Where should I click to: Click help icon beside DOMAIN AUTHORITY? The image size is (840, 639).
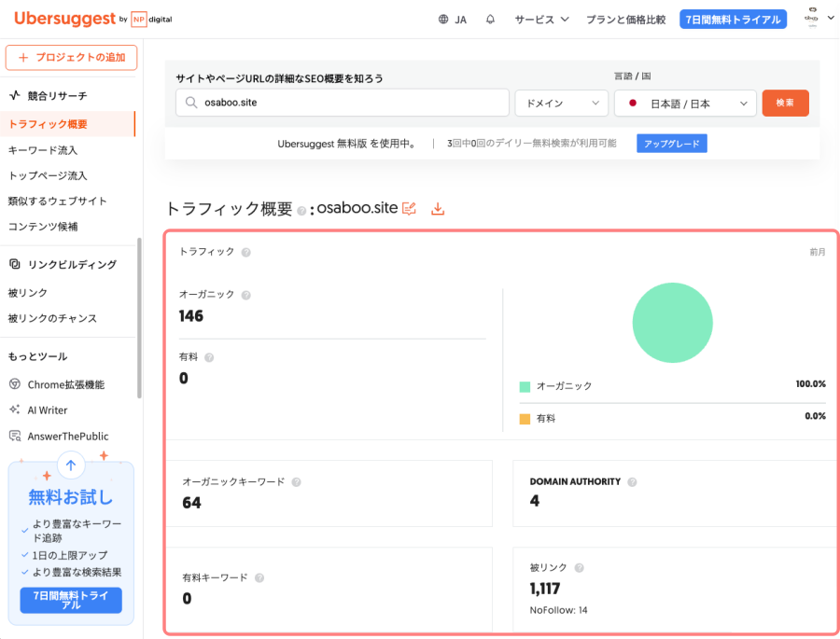coord(632,482)
